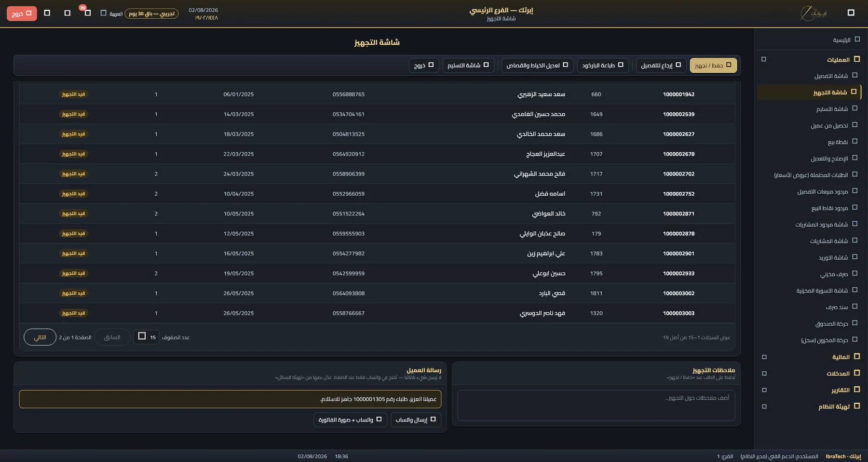868x462 pixels.
Task: Open the الرئيسية home icon in the sidebar
Action: (857, 40)
